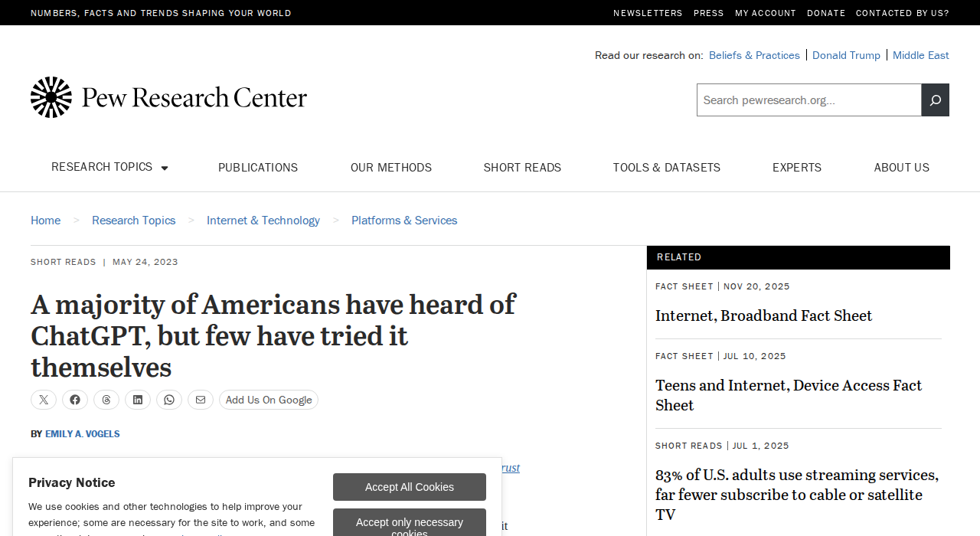The image size is (980, 536).
Task: Open 83% of U.S. adults streaming article
Action: (797, 495)
